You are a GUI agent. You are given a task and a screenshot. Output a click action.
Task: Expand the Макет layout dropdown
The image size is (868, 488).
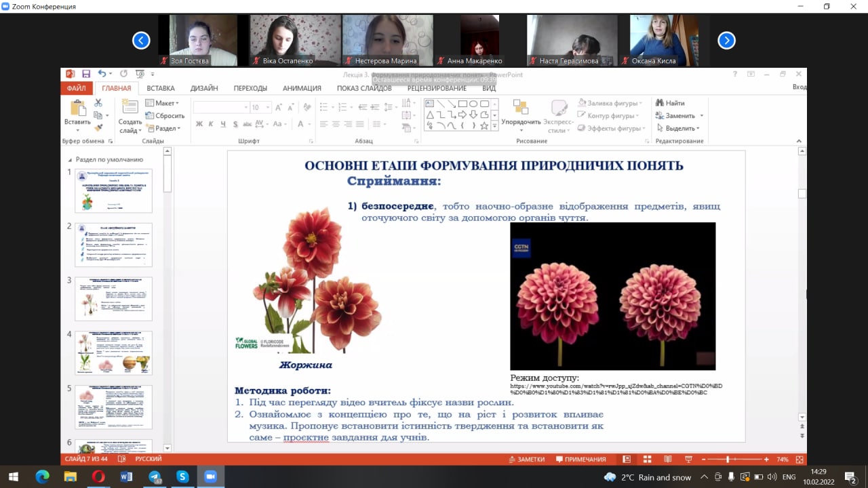tap(163, 103)
